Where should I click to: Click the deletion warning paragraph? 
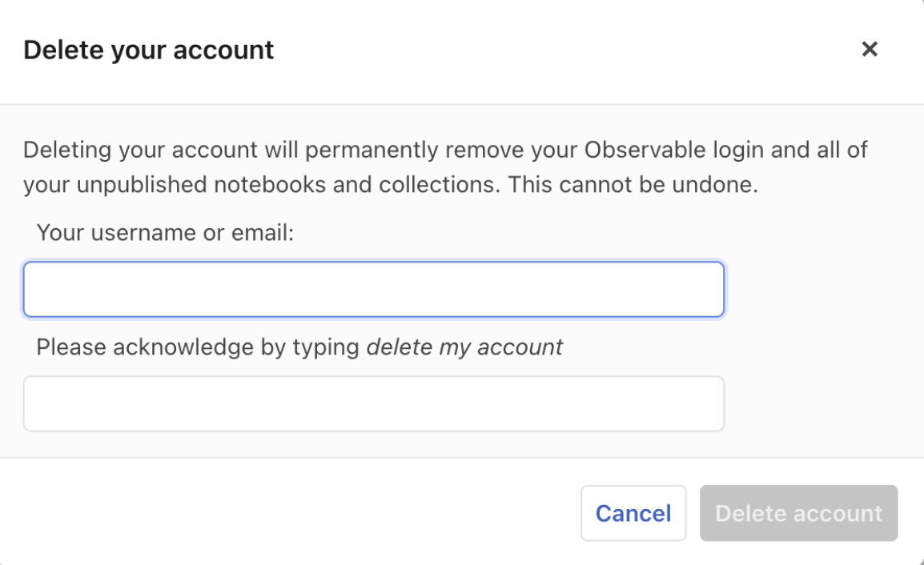tap(446, 166)
